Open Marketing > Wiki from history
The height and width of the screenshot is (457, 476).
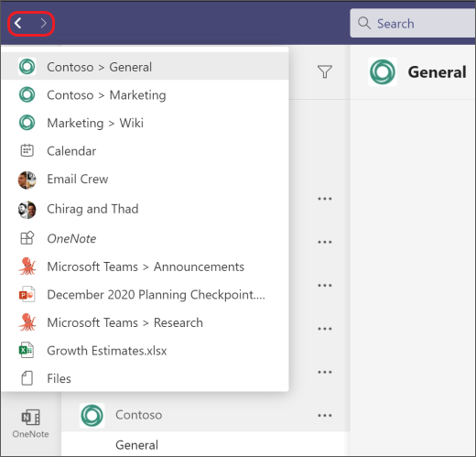(146, 123)
